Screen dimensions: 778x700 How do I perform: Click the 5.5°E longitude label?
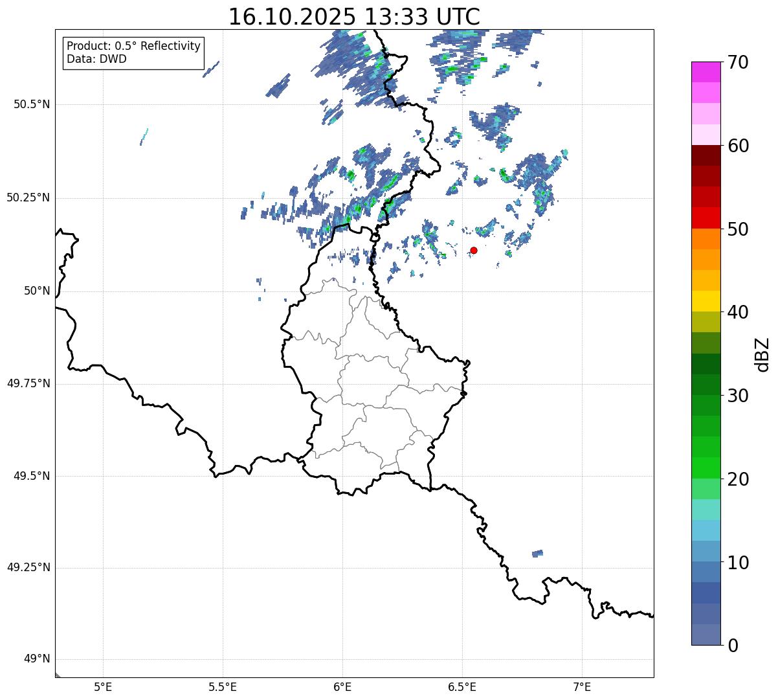click(223, 687)
